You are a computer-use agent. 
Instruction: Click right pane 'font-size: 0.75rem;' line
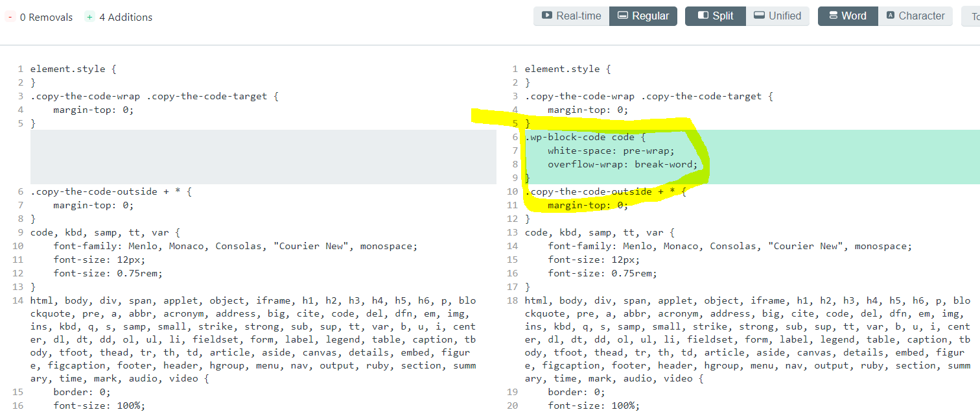(x=602, y=273)
